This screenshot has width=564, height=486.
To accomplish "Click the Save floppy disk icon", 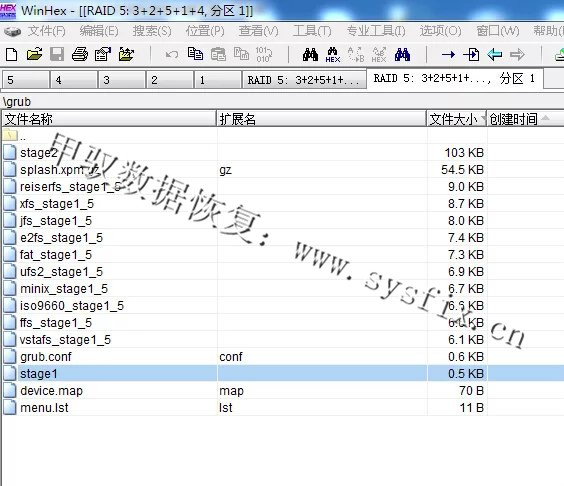I will [57, 55].
